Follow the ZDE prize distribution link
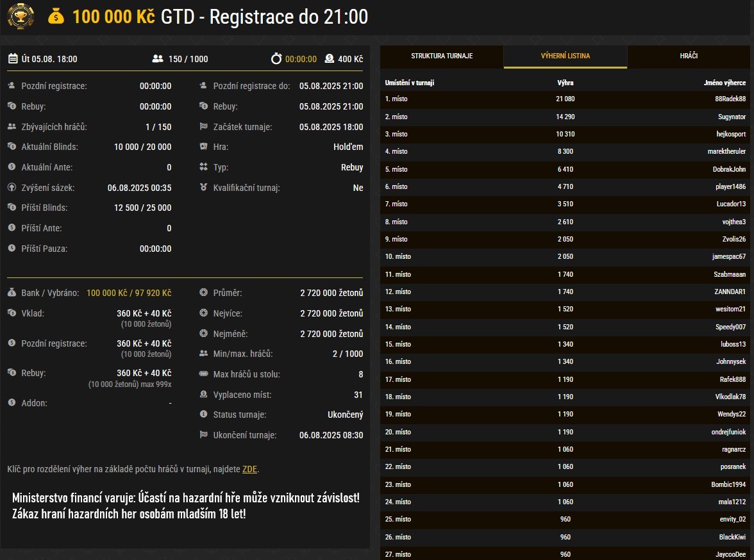The image size is (754, 560). (249, 469)
